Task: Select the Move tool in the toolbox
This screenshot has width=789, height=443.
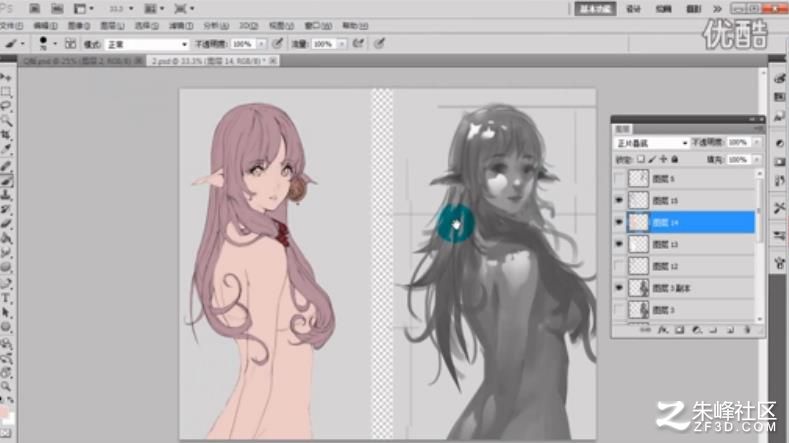Action: [x=6, y=78]
